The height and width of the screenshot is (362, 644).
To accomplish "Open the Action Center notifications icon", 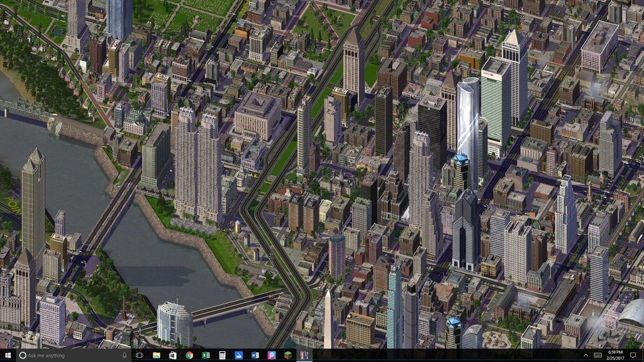I will [633, 356].
